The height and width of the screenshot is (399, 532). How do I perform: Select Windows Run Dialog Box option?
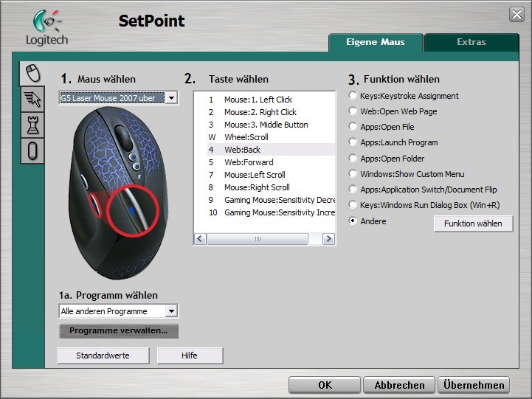[424, 205]
